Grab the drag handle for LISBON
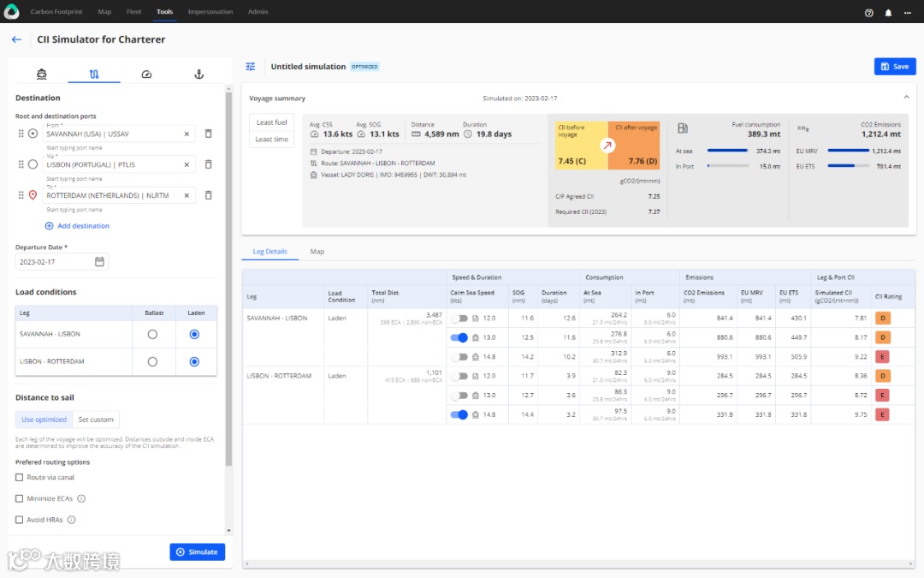Screen dimensions: 924x578 point(21,164)
